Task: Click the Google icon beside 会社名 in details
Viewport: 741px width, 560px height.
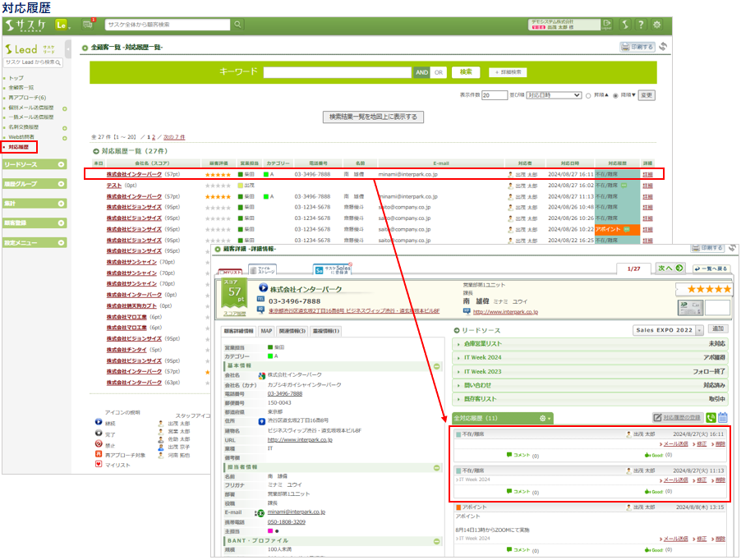Action: point(261,376)
